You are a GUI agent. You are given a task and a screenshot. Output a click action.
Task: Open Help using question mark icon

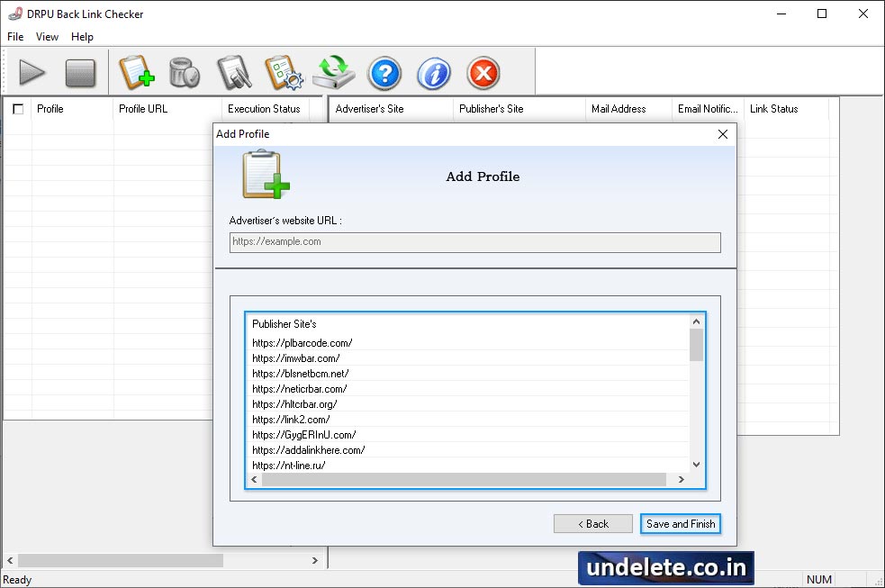point(384,73)
